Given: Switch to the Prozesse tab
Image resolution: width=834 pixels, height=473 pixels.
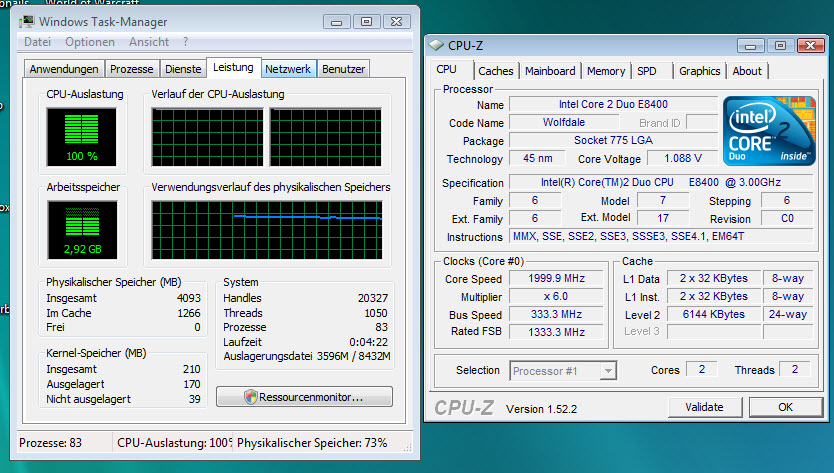Looking at the screenshot, I should (x=131, y=69).
